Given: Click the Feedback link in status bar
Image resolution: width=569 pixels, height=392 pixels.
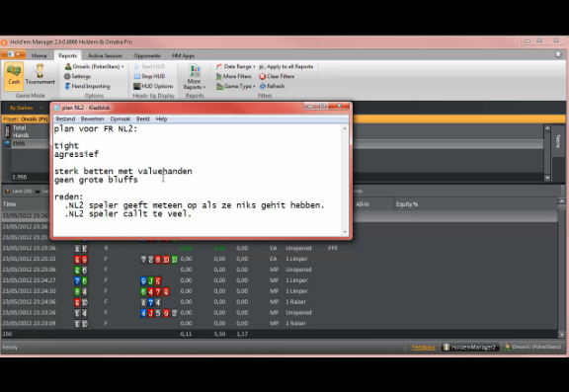Looking at the screenshot, I should pyautogui.click(x=423, y=348).
